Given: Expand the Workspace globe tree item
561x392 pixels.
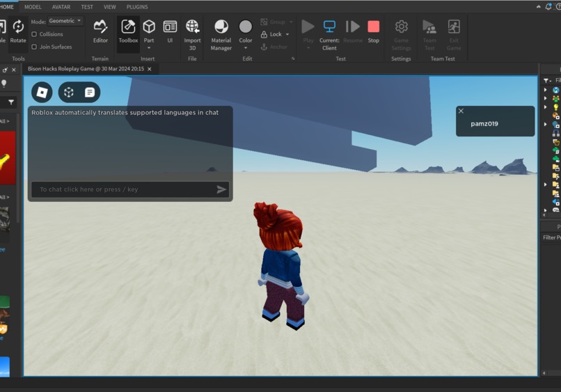Looking at the screenshot, I should click(545, 90).
